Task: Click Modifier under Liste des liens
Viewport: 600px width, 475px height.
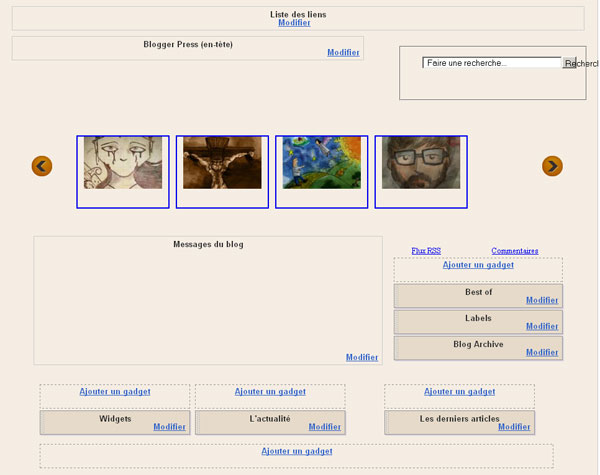Action: click(x=294, y=23)
